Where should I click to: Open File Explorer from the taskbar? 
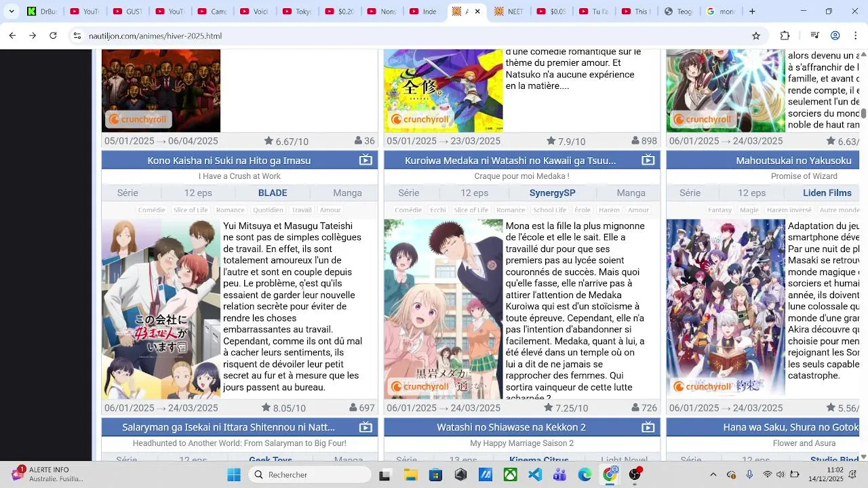[x=410, y=474]
